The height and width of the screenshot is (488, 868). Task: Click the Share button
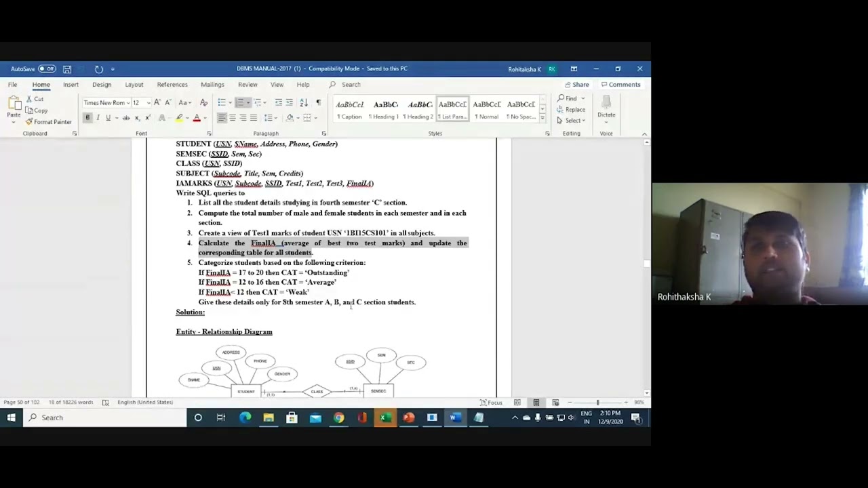(x=576, y=85)
